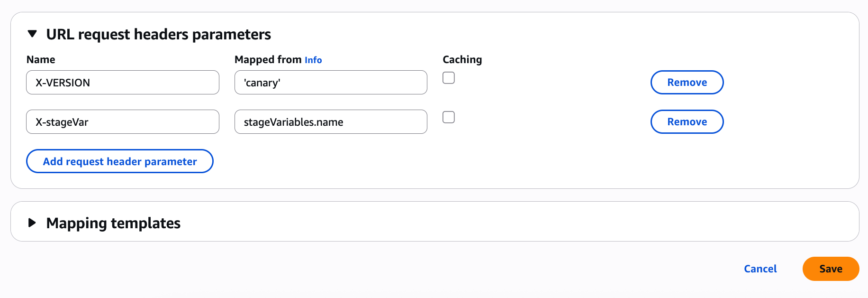Save the integration request changes

tap(831, 269)
